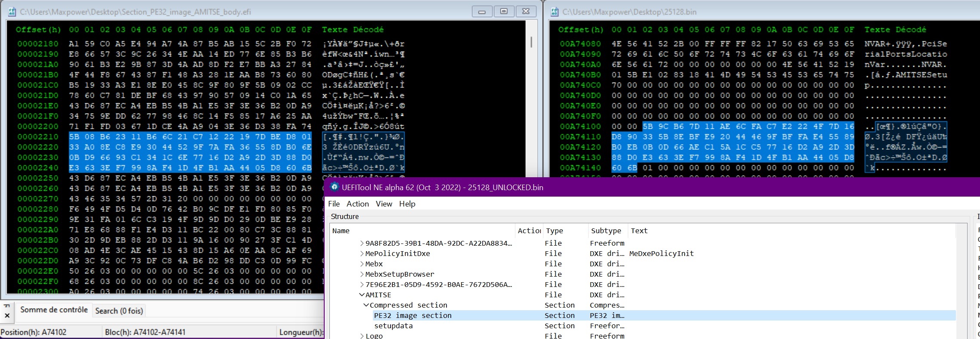Click the UEFITool app icon in title bar
Viewport: 980px width, 339px height.
pyautogui.click(x=334, y=187)
